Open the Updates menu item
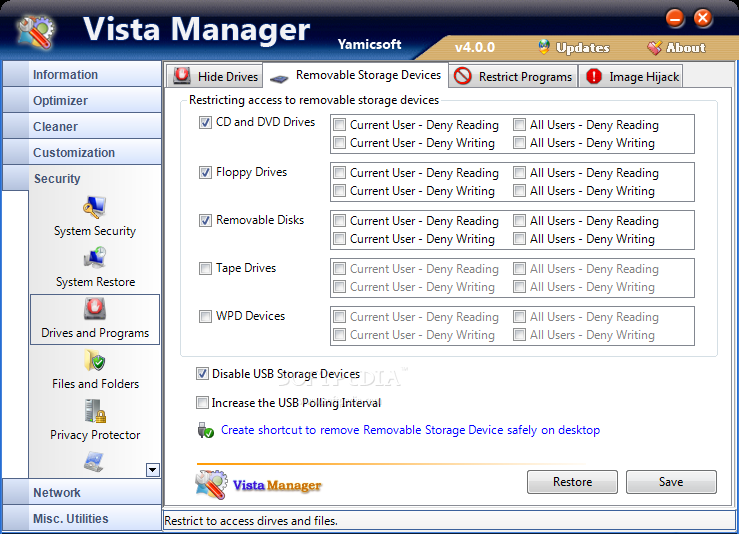Screen dimensions: 739x534 tap(574, 47)
